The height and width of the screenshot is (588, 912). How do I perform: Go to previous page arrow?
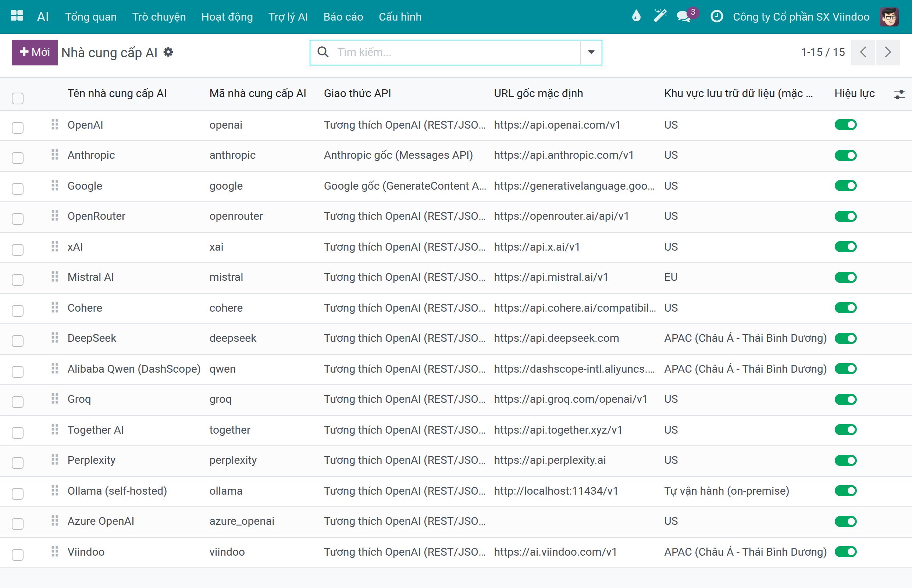coord(863,52)
